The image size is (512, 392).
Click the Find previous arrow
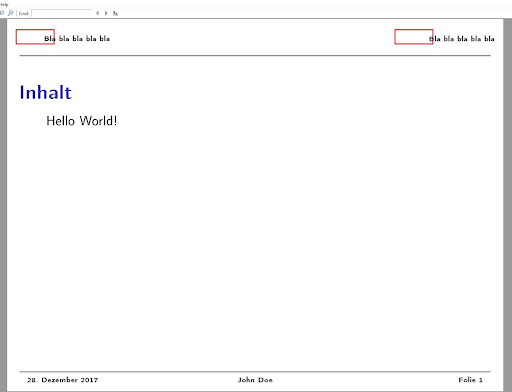point(97,13)
